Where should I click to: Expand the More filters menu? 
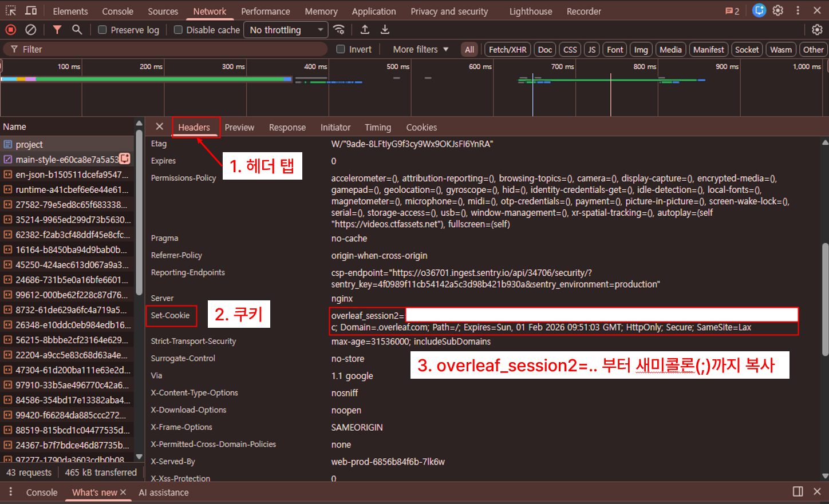pyautogui.click(x=421, y=49)
